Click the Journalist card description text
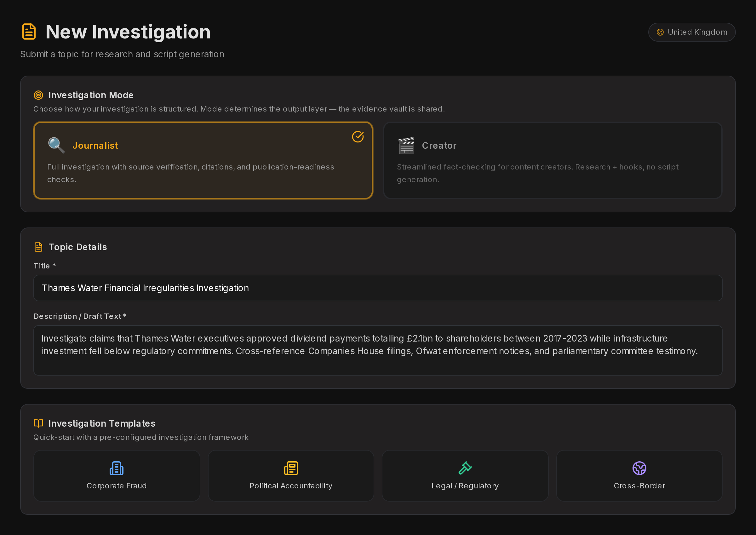The width and height of the screenshot is (756, 535). click(x=191, y=173)
